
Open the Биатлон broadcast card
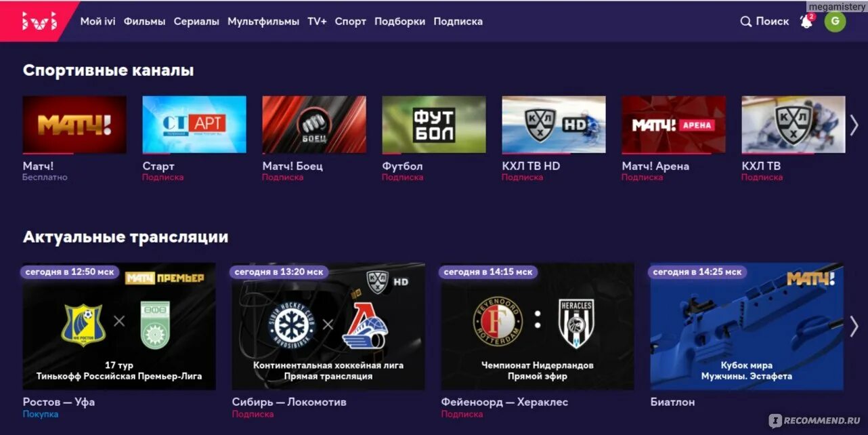pyautogui.click(x=747, y=326)
